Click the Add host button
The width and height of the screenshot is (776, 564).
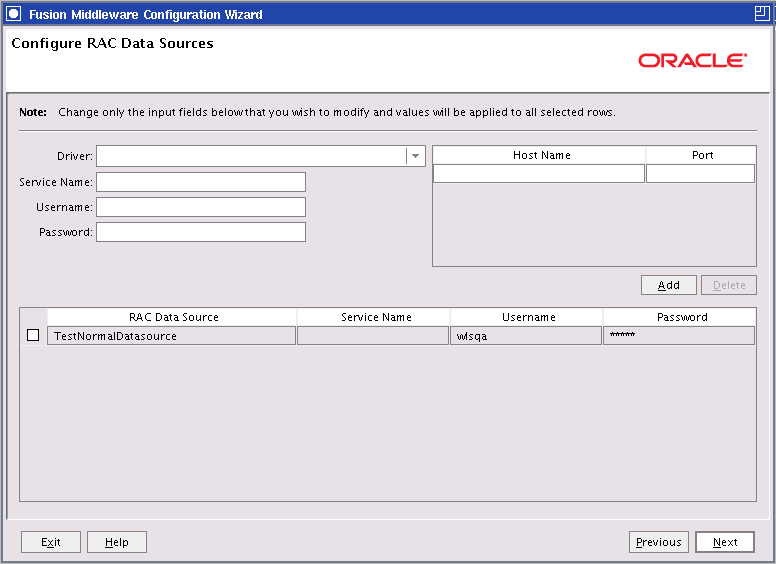coord(669,285)
